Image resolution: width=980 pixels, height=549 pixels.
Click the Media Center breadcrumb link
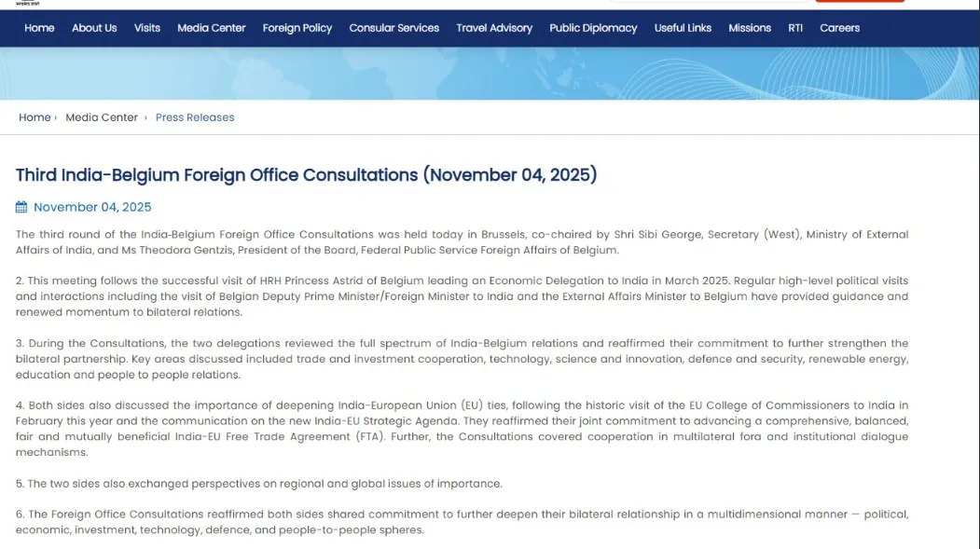coord(102,117)
